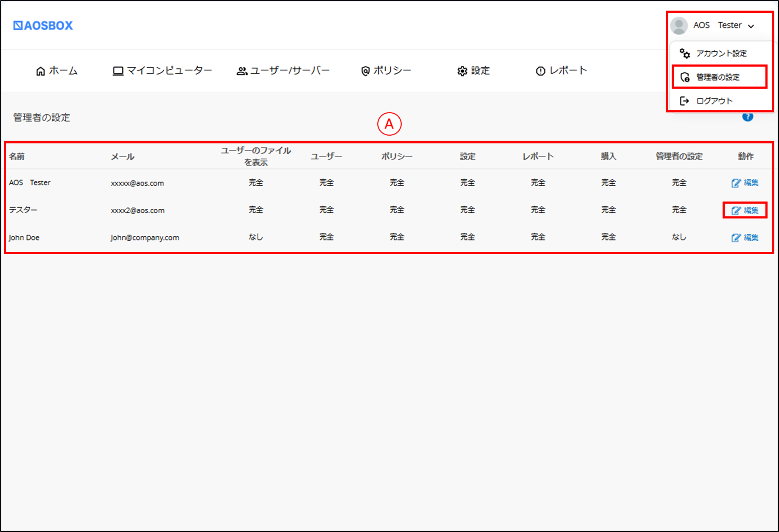Click the logout arrow icon
This screenshot has height=532, width=779.
(x=684, y=101)
